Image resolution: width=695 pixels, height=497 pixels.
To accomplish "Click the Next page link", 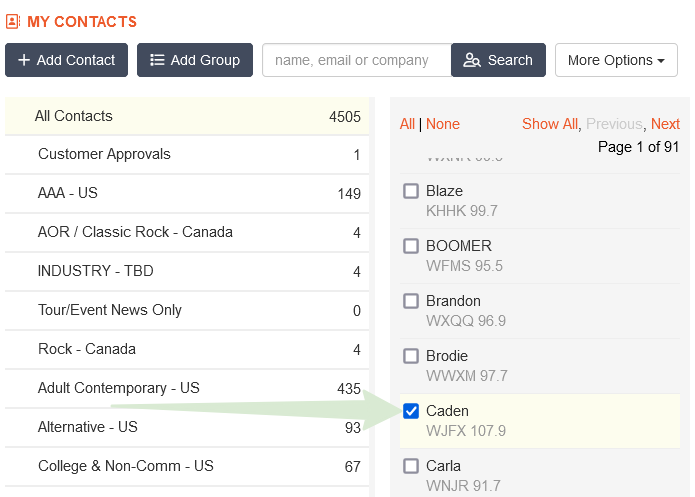I will tap(665, 124).
